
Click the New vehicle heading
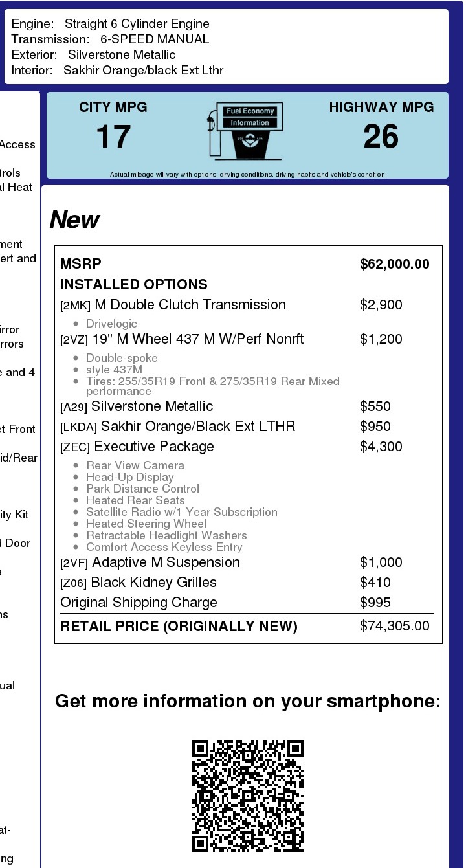coord(74,220)
